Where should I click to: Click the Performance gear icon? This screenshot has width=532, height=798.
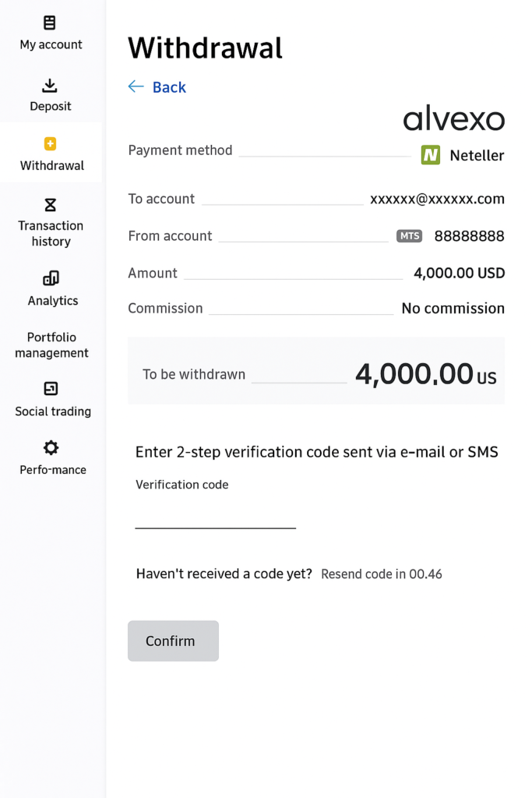point(51,448)
